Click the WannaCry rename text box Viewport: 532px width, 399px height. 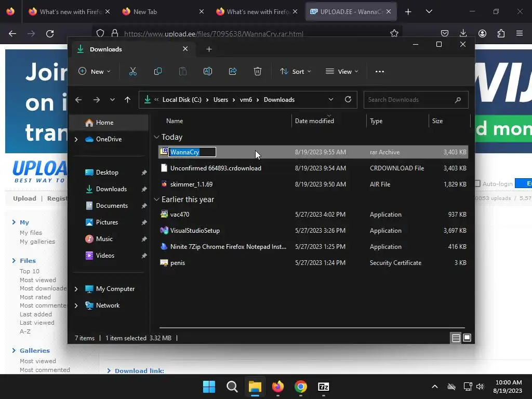192,152
